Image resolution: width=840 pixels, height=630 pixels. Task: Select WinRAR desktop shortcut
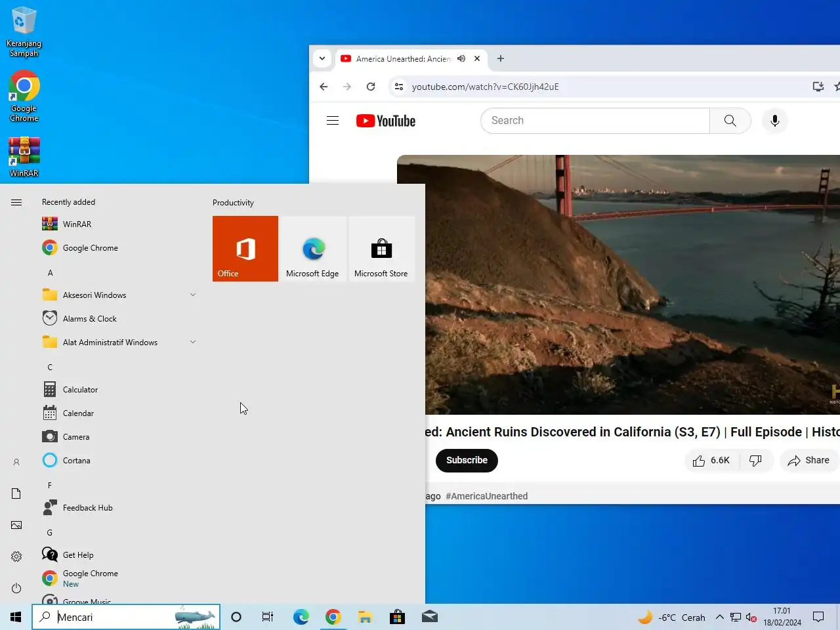pyautogui.click(x=24, y=157)
